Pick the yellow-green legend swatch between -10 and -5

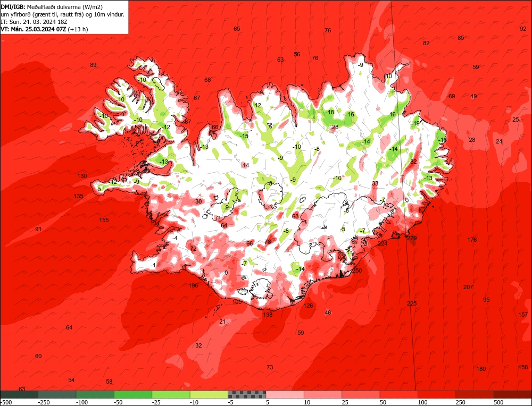tap(209, 394)
